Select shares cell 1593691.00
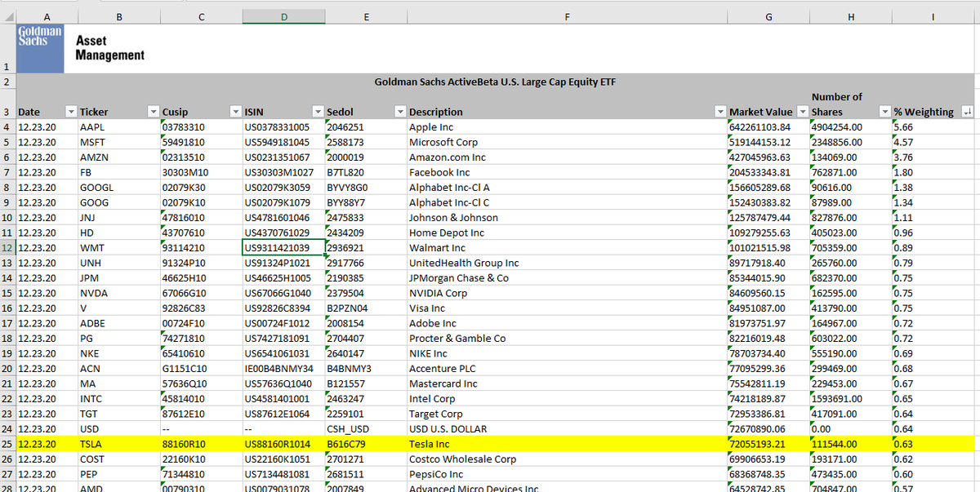The image size is (980, 492). pos(851,399)
